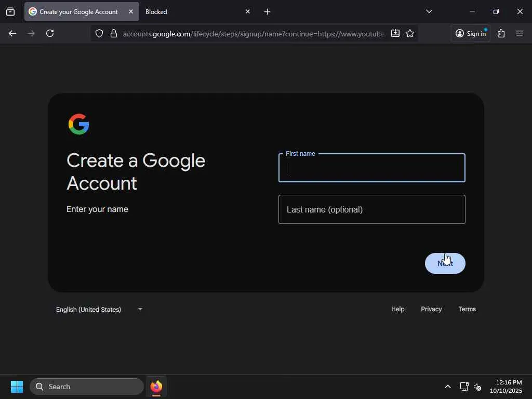Open the list all tabs chevron
The height and width of the screenshot is (399, 532).
(x=429, y=11)
